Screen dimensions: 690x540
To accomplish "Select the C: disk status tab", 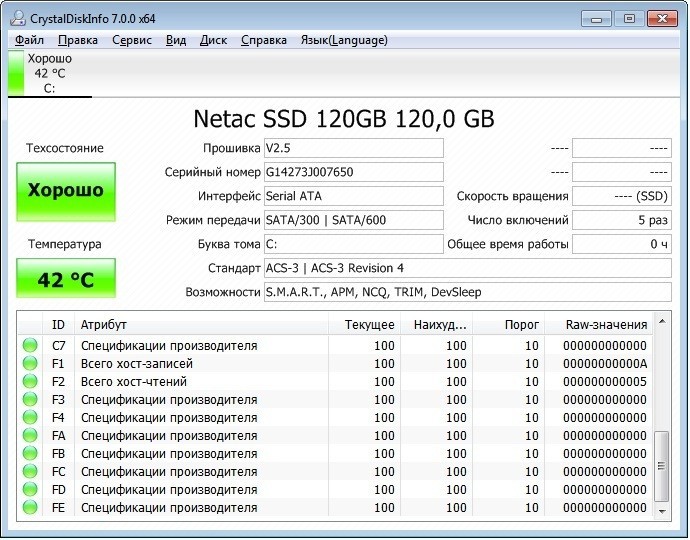I will (x=49, y=73).
